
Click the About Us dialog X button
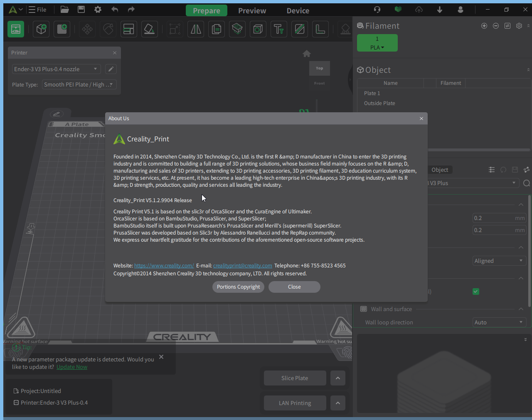point(421,119)
